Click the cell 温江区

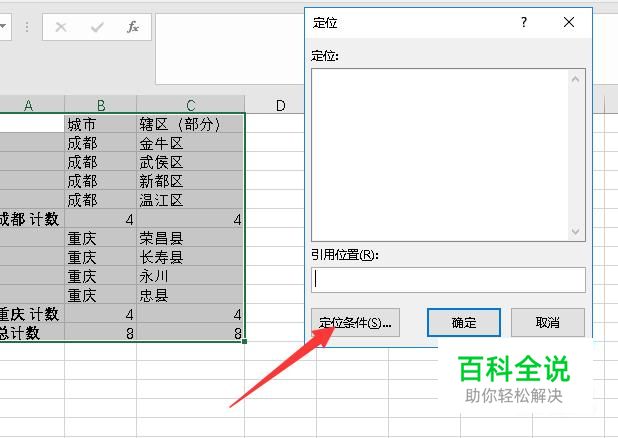coord(191,200)
